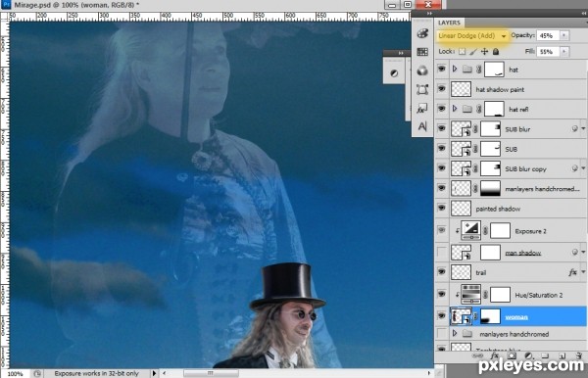This screenshot has height=378, width=588.
Task: Click hat refl group folder icon
Action: [466, 109]
